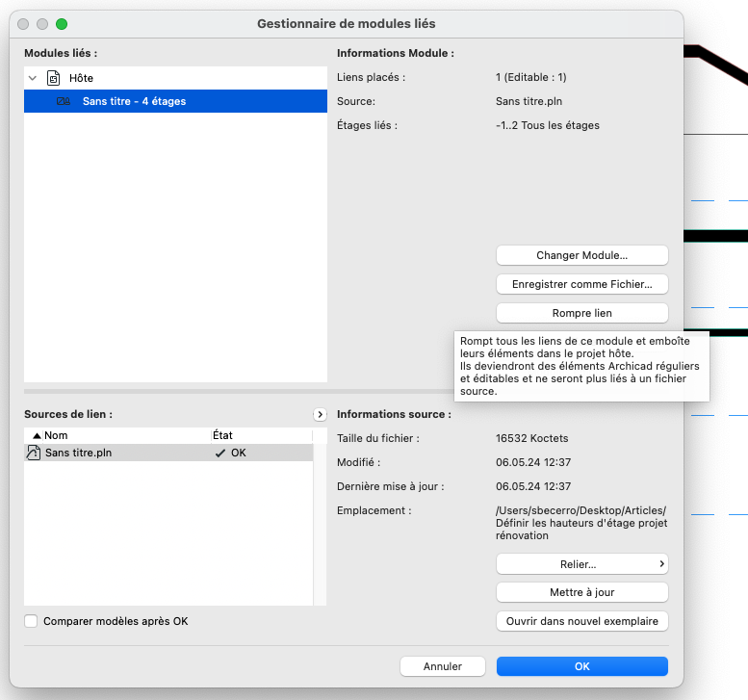Viewport: 748px width, 700px height.
Task: Click the file size 16532 Koctets
Action: point(532,438)
